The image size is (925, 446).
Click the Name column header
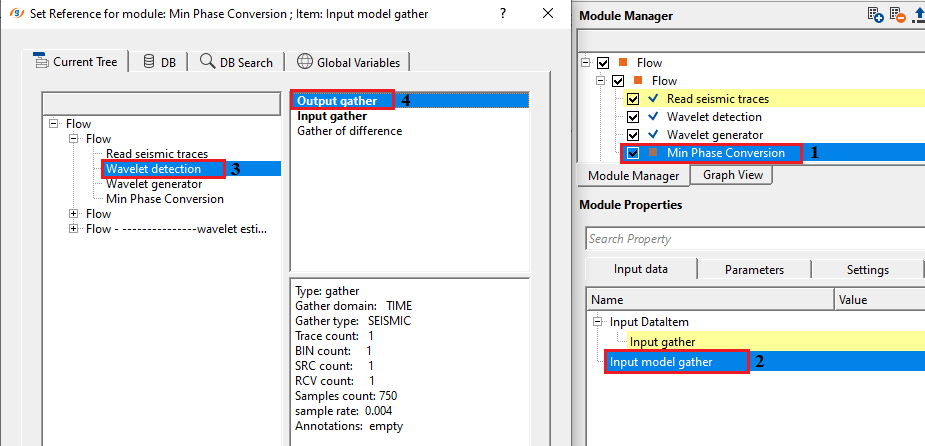point(710,300)
